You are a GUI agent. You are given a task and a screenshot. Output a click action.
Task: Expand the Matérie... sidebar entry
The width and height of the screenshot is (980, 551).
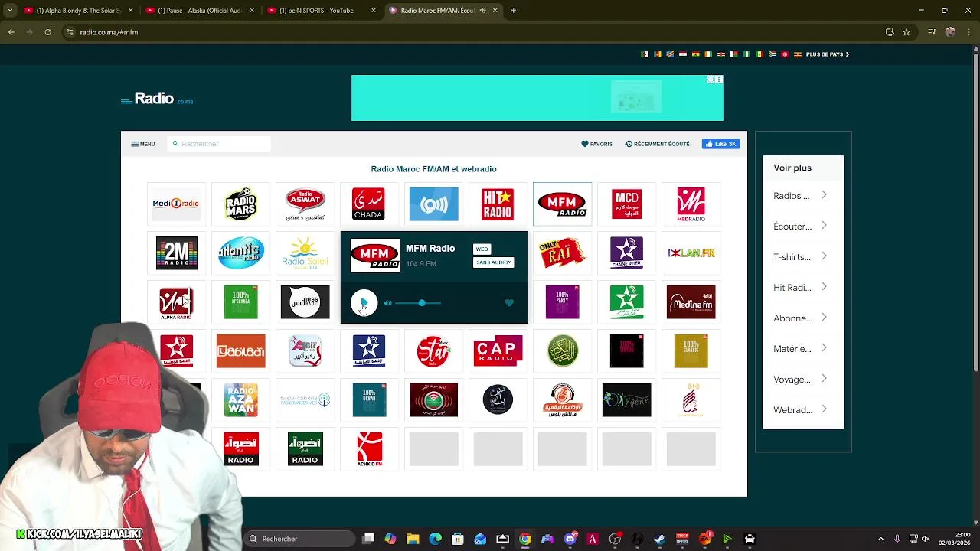[803, 349]
